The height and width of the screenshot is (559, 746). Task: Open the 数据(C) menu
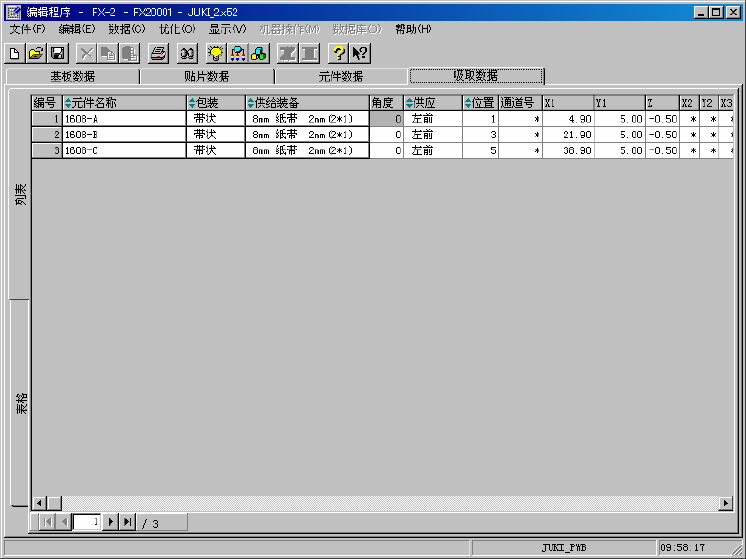127,29
